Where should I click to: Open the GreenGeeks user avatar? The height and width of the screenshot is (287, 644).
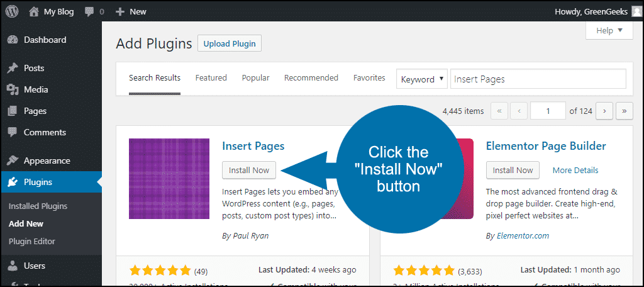[636, 12]
